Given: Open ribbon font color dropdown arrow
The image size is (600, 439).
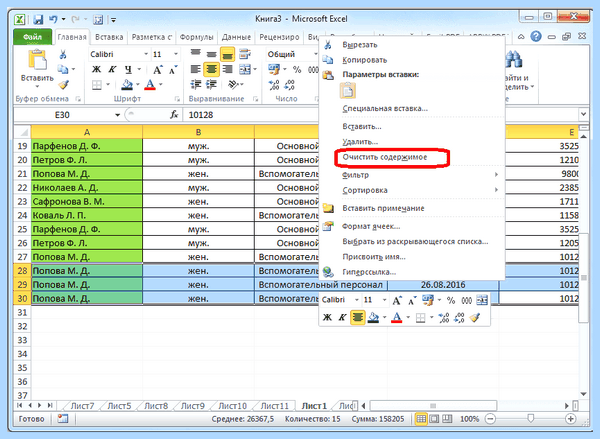Looking at the screenshot, I should click(x=161, y=85).
